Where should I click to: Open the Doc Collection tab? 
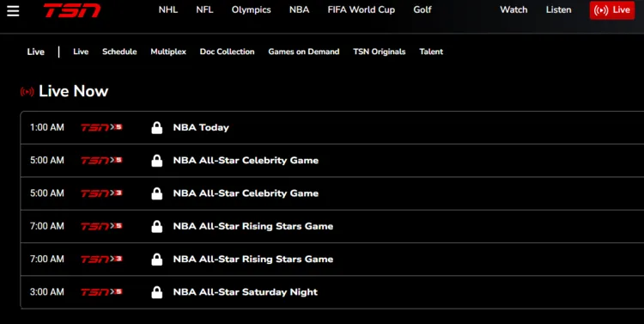[x=228, y=52]
